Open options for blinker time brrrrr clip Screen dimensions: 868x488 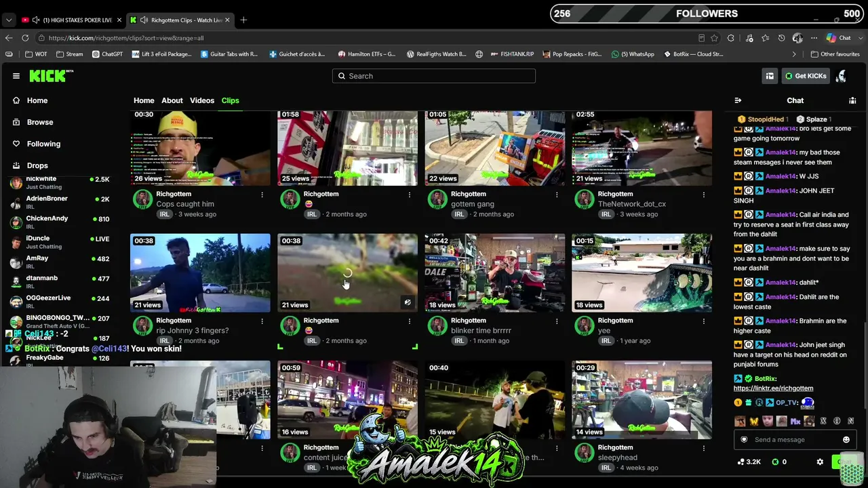click(x=556, y=321)
